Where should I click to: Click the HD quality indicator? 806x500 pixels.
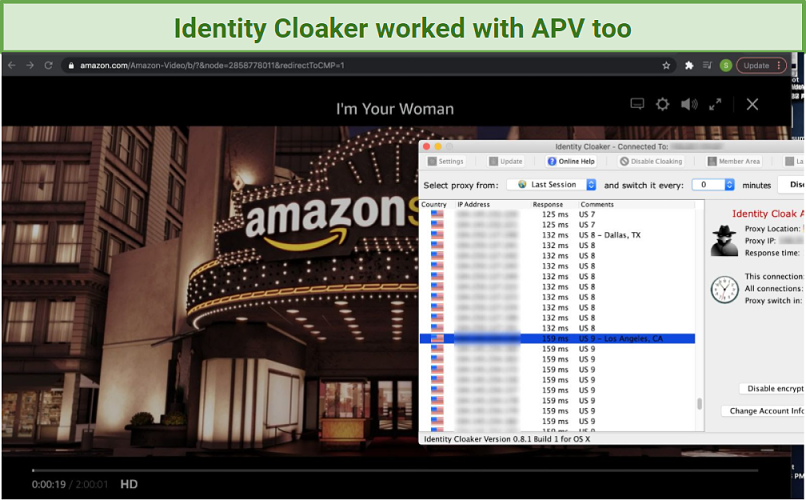[129, 484]
